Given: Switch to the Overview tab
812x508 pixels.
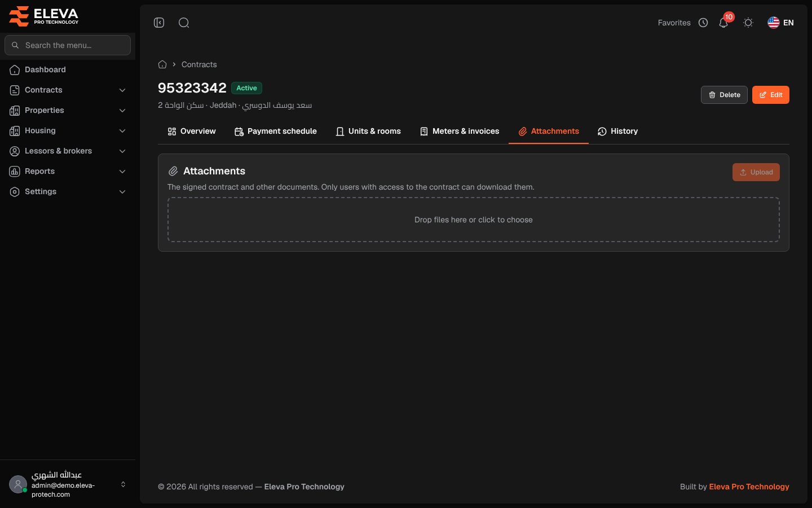Looking at the screenshot, I should (x=192, y=132).
